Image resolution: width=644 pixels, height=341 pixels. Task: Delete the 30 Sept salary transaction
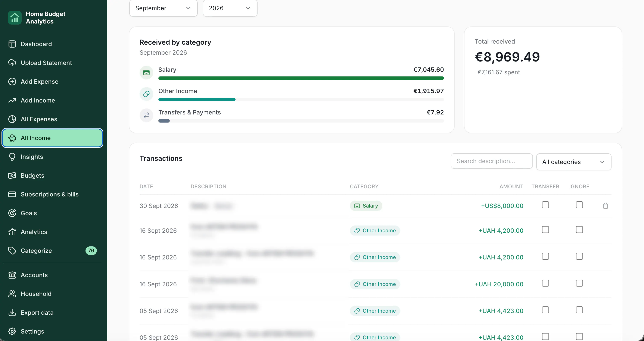pyautogui.click(x=605, y=206)
